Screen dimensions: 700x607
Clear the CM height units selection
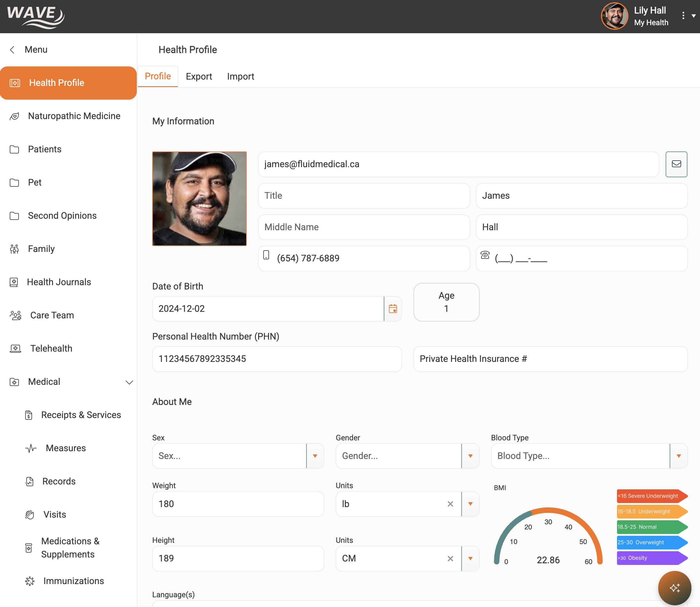tap(450, 559)
